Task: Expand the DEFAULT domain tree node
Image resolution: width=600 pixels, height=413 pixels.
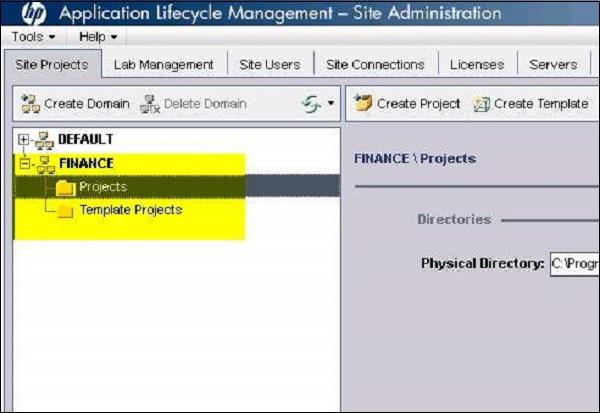Action: (24, 140)
